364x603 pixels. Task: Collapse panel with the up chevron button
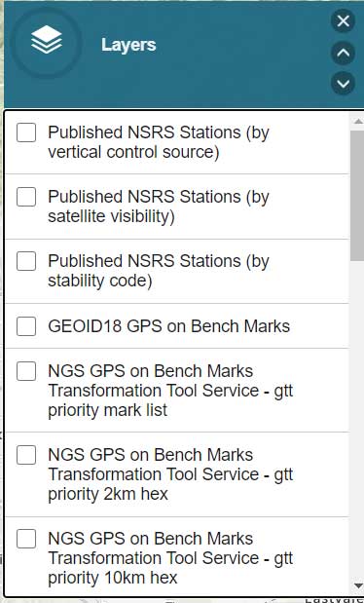click(343, 53)
